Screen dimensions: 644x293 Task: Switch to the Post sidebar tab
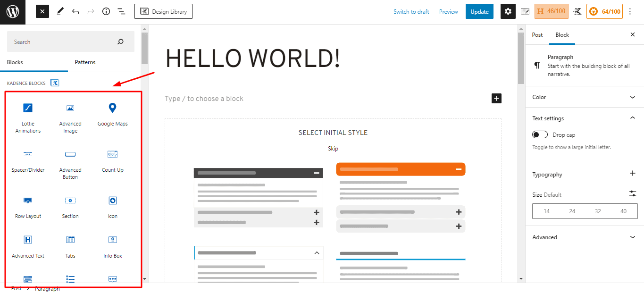point(537,35)
